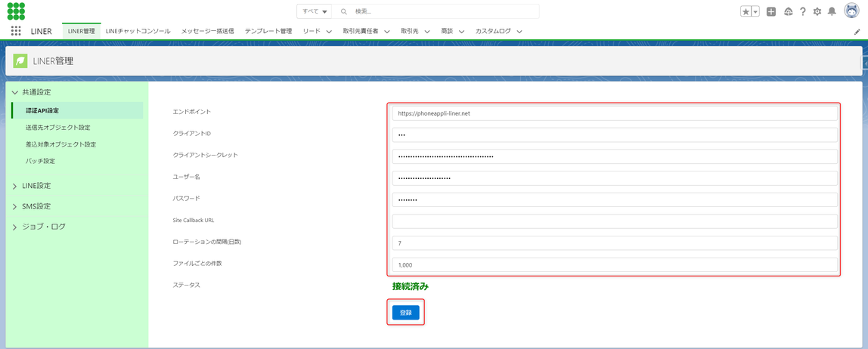Click the 登録 button
868x349 pixels.
(x=406, y=313)
